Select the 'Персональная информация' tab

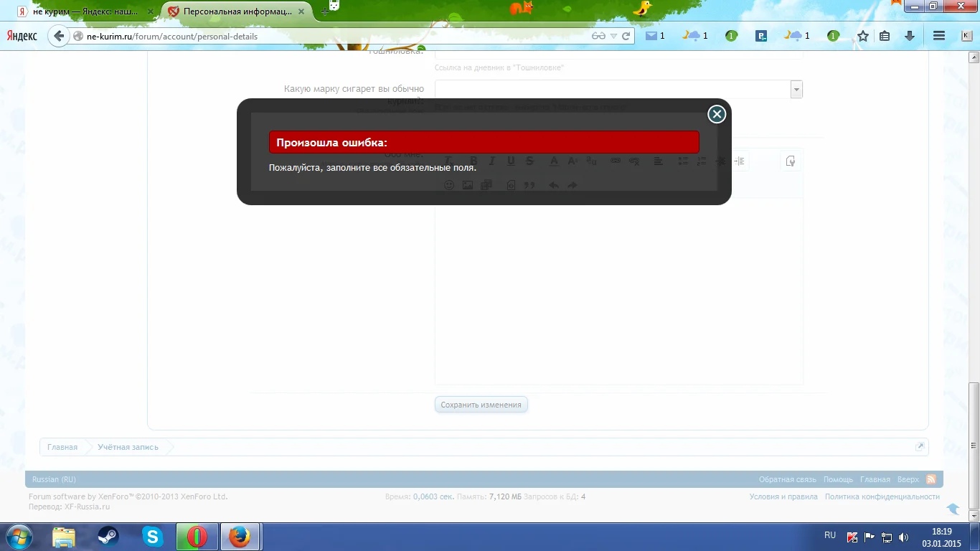click(237, 12)
